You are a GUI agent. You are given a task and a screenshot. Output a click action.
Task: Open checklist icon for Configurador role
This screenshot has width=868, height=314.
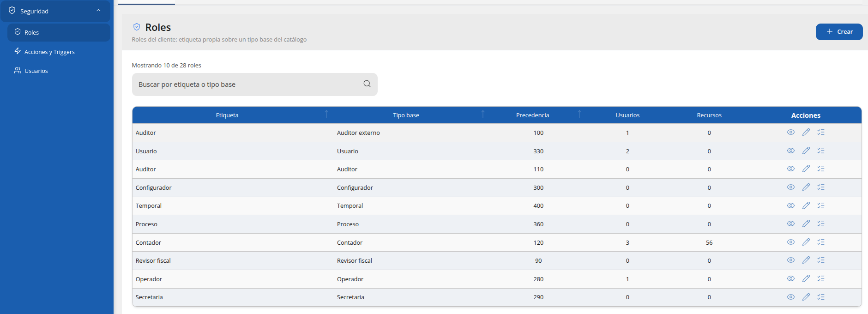[821, 187]
